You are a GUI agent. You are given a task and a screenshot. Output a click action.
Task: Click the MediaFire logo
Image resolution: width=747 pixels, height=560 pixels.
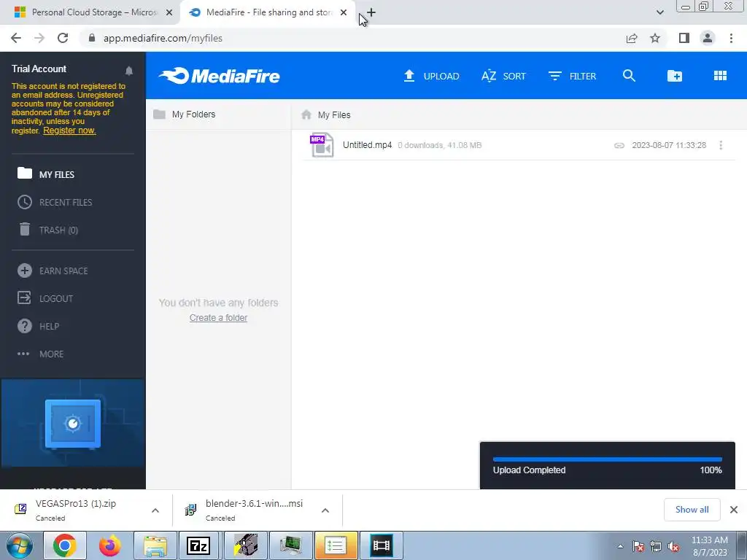point(219,76)
